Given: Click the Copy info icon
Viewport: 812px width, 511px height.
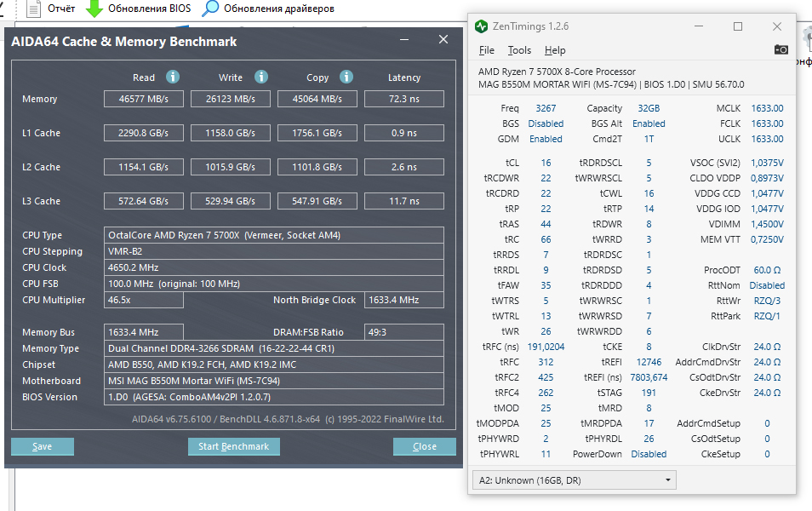Looking at the screenshot, I should pyautogui.click(x=346, y=77).
